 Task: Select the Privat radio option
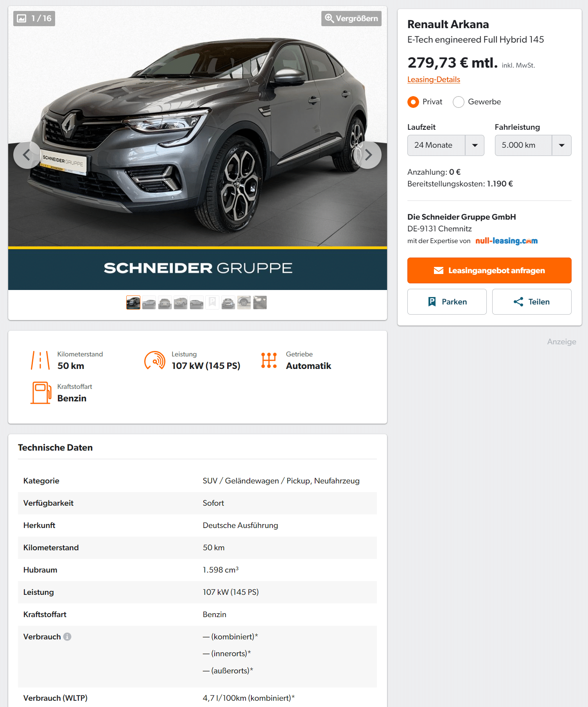click(x=413, y=102)
